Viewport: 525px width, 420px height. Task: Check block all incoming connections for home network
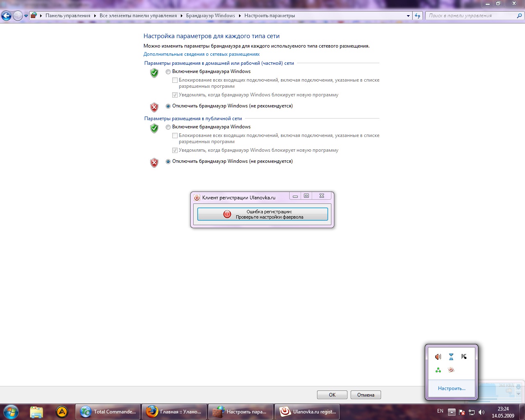[175, 80]
